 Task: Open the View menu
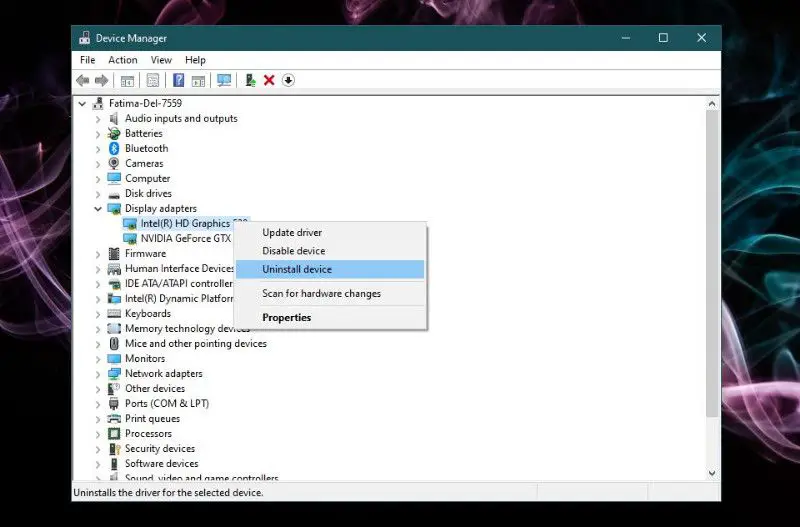point(161,60)
